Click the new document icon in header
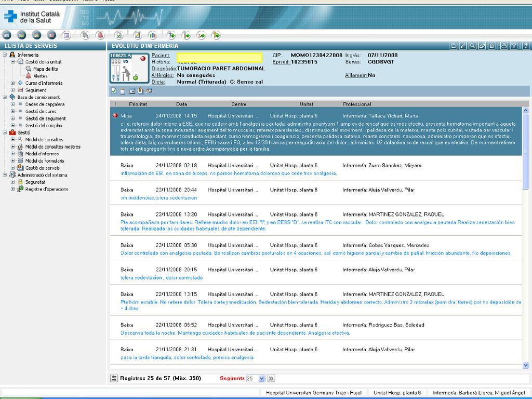The image size is (532, 399). [453, 46]
